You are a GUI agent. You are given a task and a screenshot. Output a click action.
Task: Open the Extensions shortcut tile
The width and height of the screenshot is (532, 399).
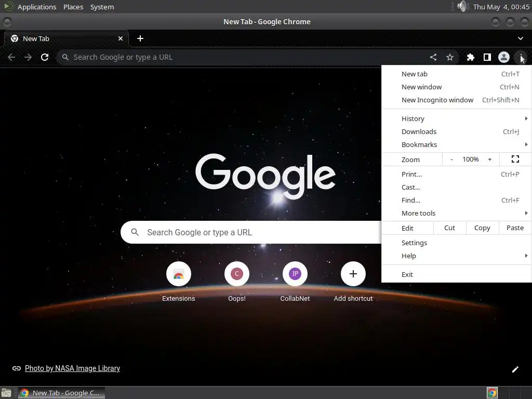tap(179, 282)
